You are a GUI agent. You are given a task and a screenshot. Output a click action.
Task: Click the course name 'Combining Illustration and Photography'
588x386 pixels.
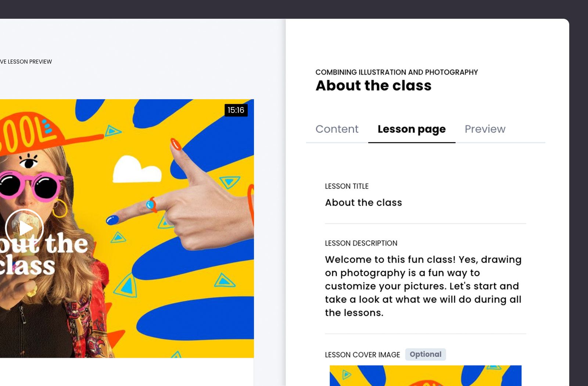[397, 72]
